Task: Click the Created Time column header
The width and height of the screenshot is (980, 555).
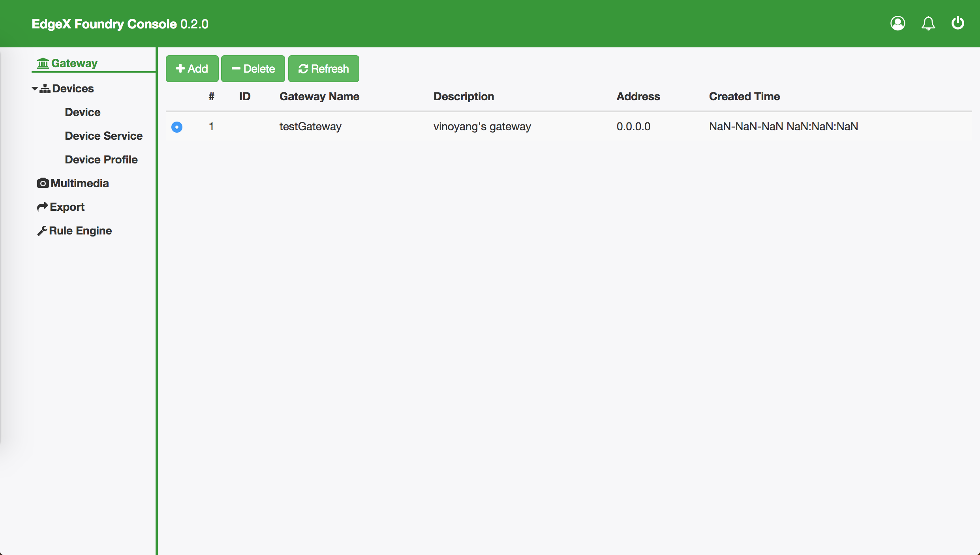Action: 744,96
